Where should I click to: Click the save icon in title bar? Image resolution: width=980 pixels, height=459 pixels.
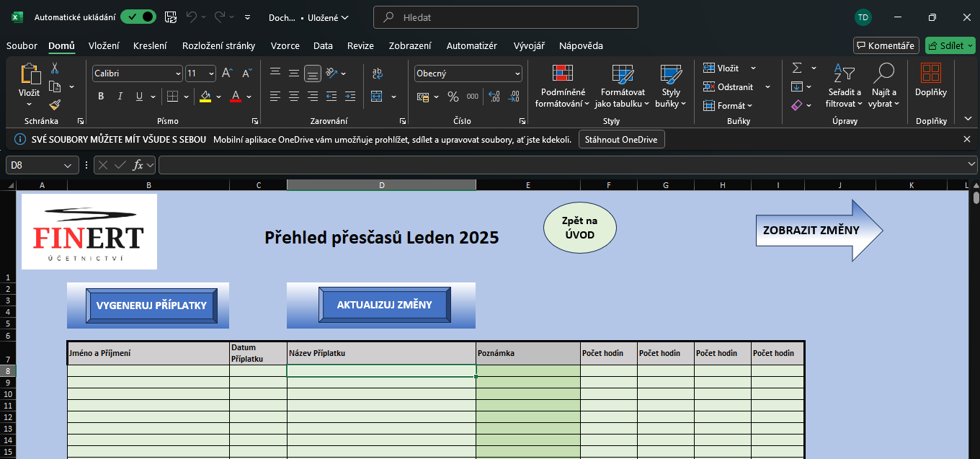click(171, 17)
